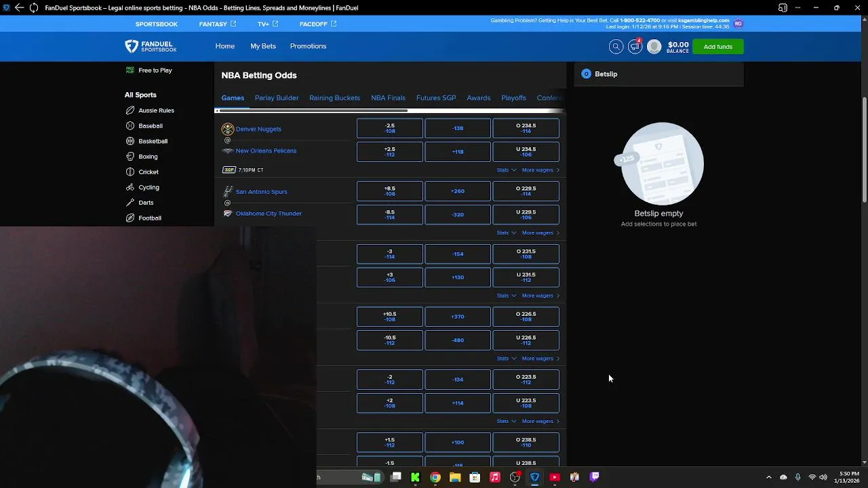Click the tabs horizontal scroll bar
Viewport: 868px width, 488px height.
point(312,110)
